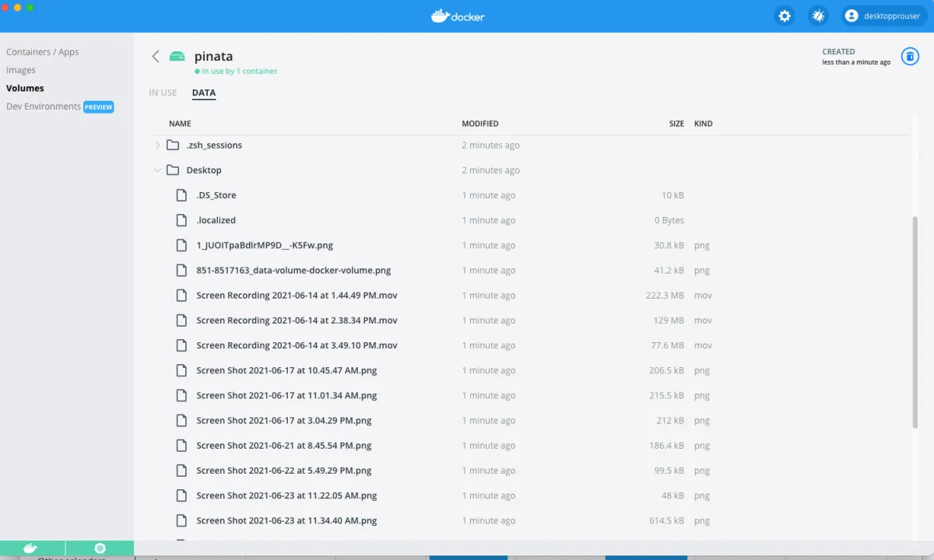The image size is (934, 560).
Task: Click file icon for Screen Shot 5.49.29 PM.png
Action: (x=181, y=471)
